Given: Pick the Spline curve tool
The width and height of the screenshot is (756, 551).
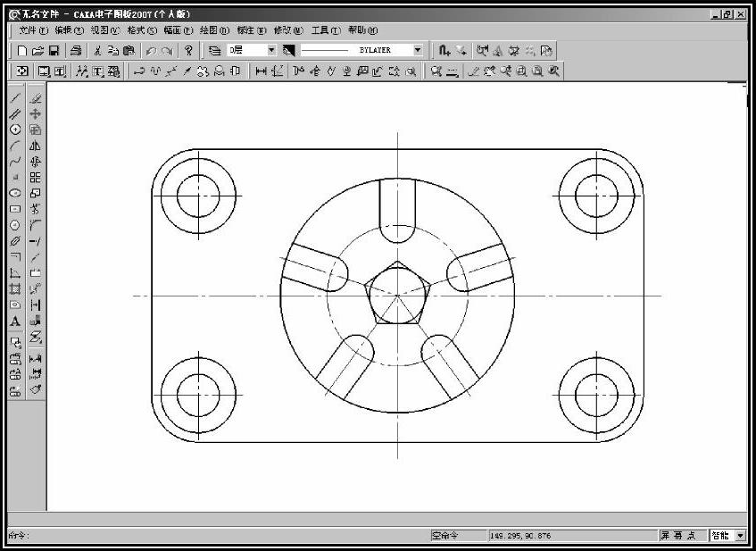Looking at the screenshot, I should [x=15, y=162].
